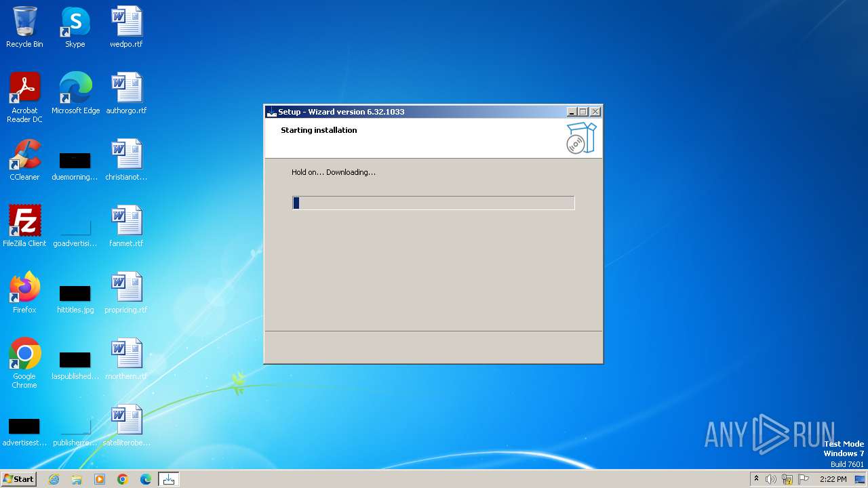Select the satelliterobe document icon

pos(126,426)
